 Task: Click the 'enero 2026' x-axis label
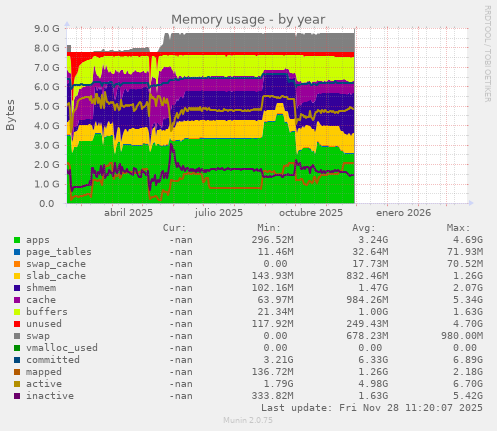click(x=403, y=213)
